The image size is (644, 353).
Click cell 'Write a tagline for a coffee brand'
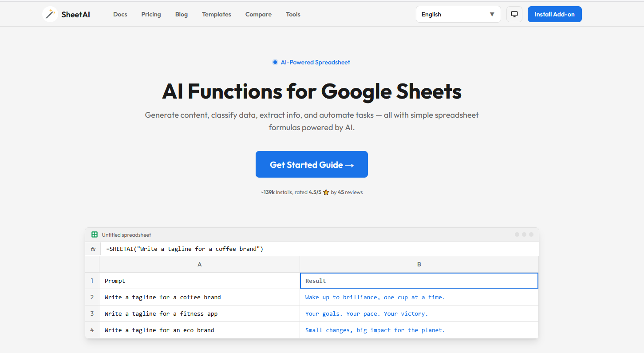pyautogui.click(x=200, y=297)
